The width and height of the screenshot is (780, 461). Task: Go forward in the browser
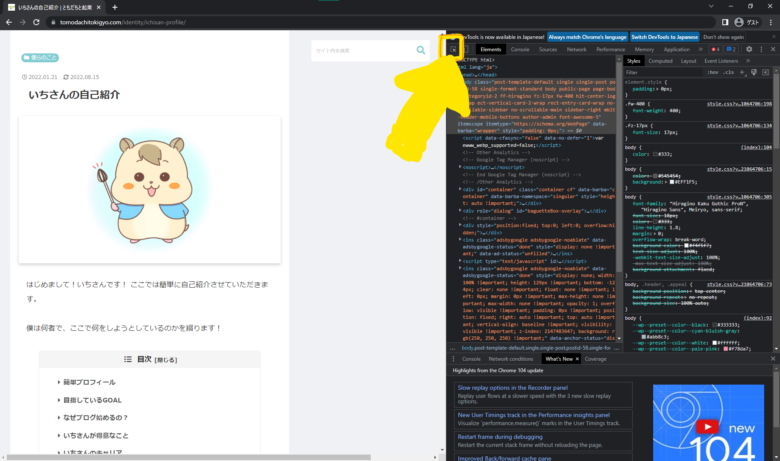(x=22, y=22)
